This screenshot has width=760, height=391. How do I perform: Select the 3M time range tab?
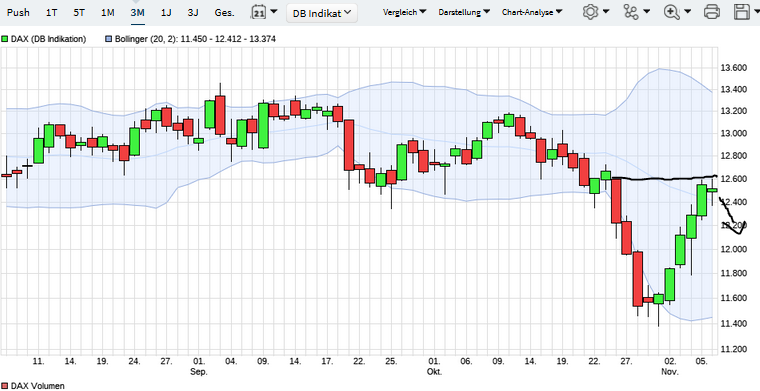point(138,13)
